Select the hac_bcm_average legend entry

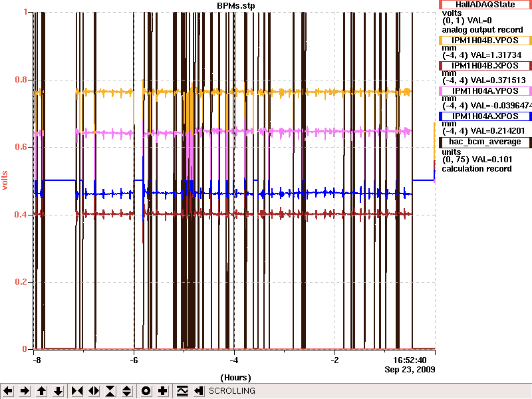(x=485, y=142)
